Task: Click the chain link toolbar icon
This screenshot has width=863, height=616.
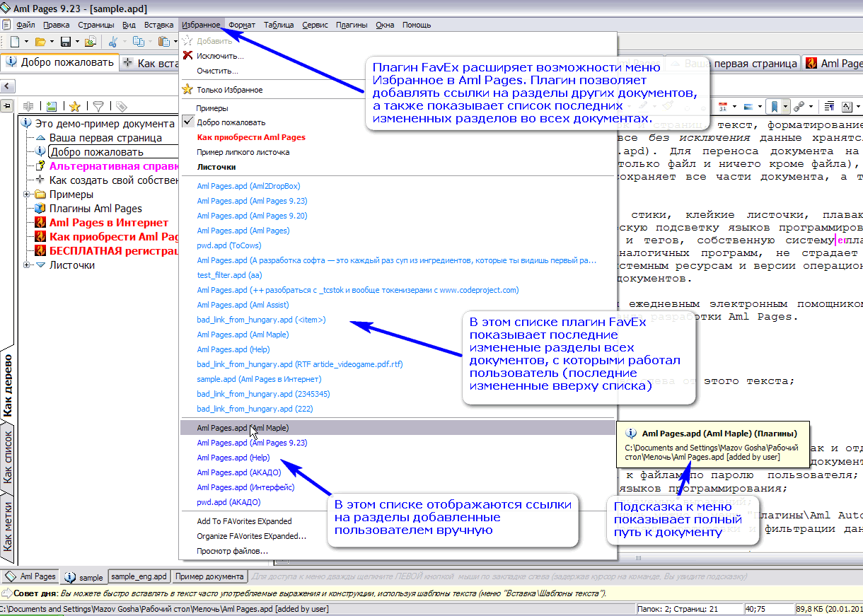Action: click(x=799, y=107)
